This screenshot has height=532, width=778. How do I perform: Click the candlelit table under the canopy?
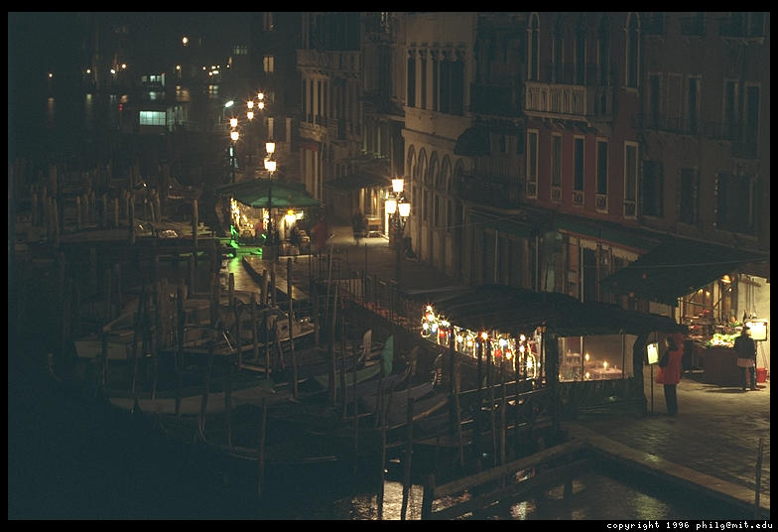click(595, 367)
